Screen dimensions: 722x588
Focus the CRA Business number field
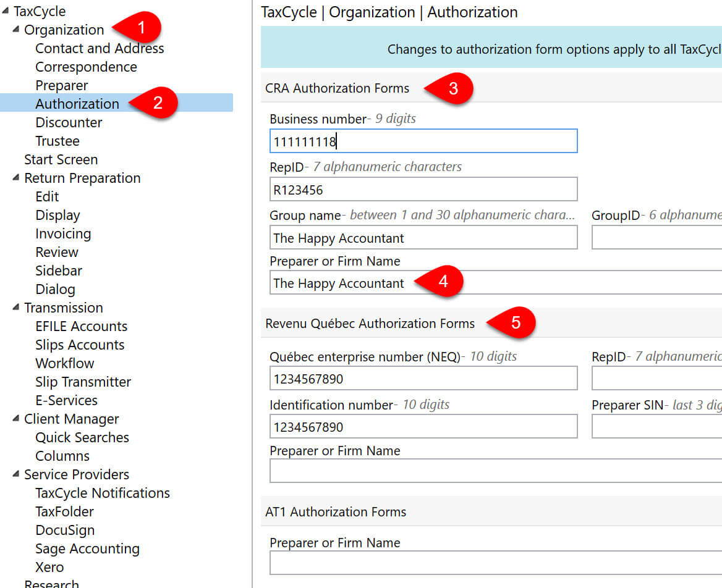click(423, 141)
